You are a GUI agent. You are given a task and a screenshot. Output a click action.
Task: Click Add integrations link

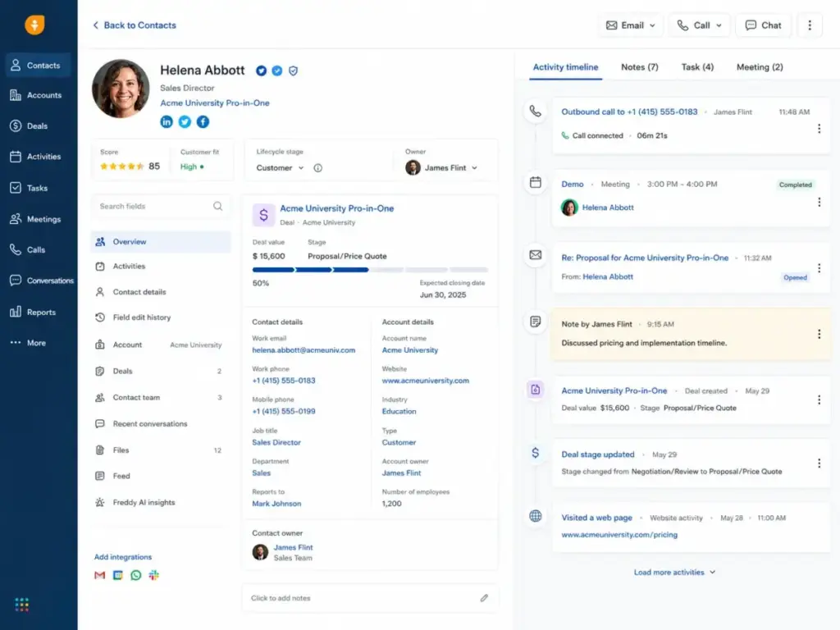(123, 557)
